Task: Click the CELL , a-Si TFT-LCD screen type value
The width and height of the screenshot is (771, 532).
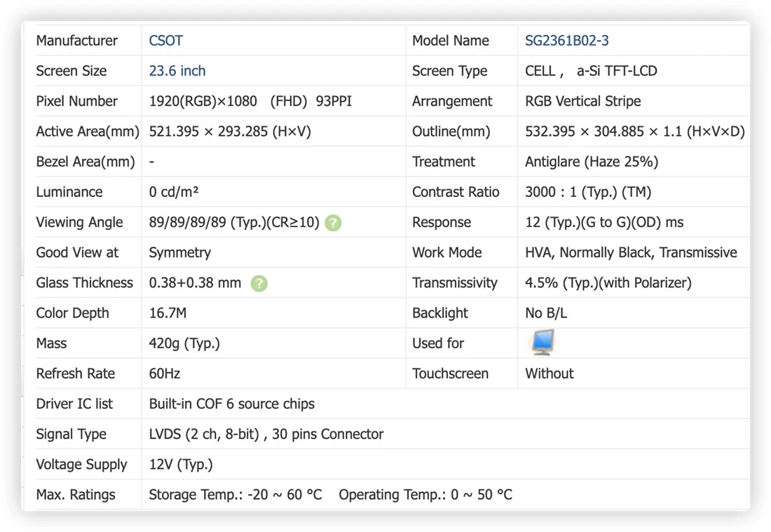Action: click(x=591, y=71)
